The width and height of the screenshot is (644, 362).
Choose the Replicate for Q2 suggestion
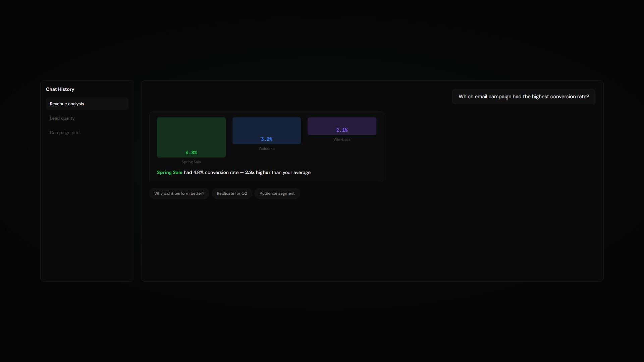(232, 193)
